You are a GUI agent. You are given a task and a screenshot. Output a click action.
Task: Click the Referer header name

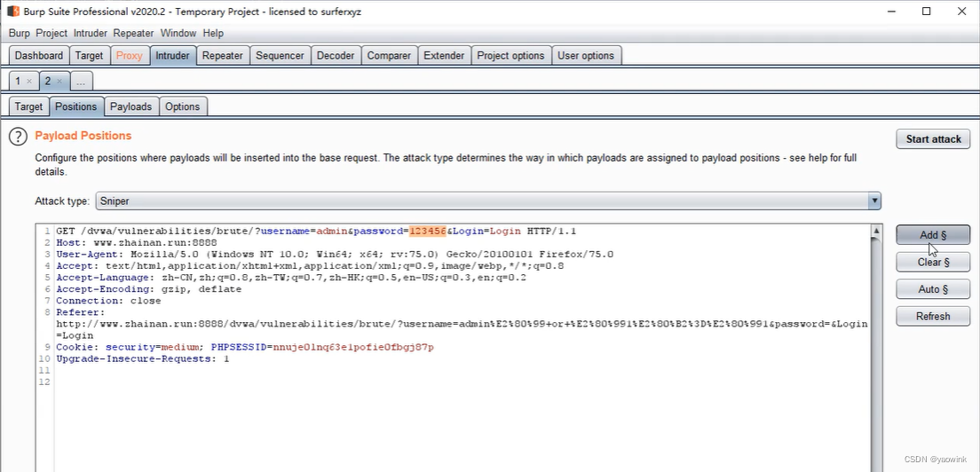click(81, 312)
